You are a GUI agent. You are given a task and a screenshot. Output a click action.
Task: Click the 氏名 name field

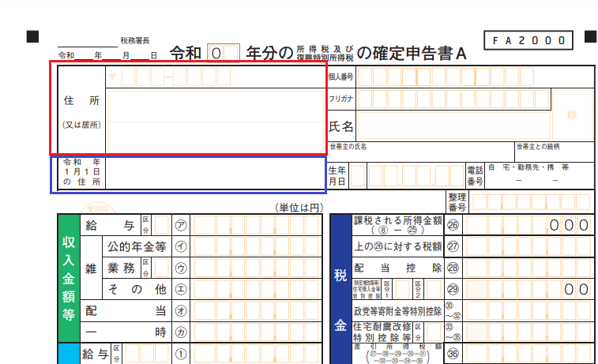coord(453,126)
